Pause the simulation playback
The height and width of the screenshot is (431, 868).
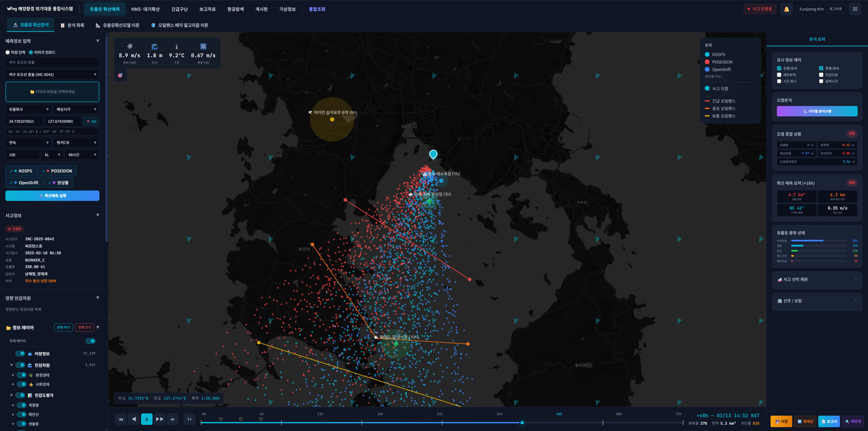pos(146,419)
